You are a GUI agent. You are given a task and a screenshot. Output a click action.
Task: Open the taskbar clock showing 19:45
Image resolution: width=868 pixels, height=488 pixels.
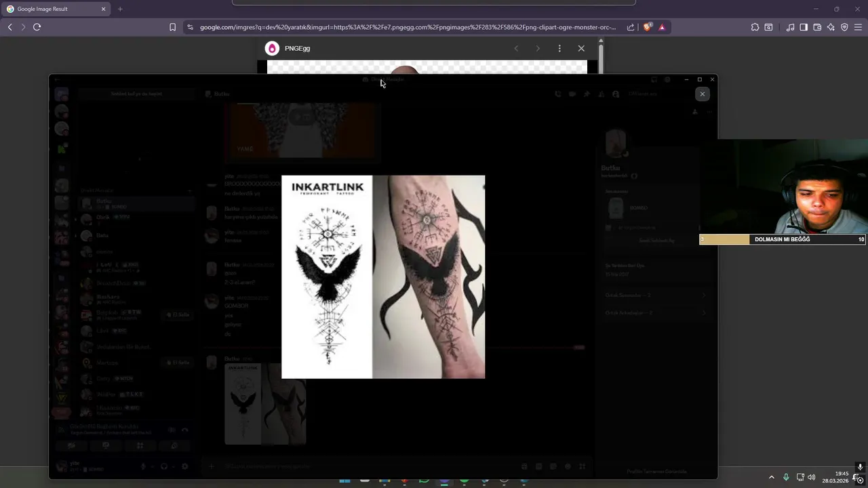[x=835, y=477]
